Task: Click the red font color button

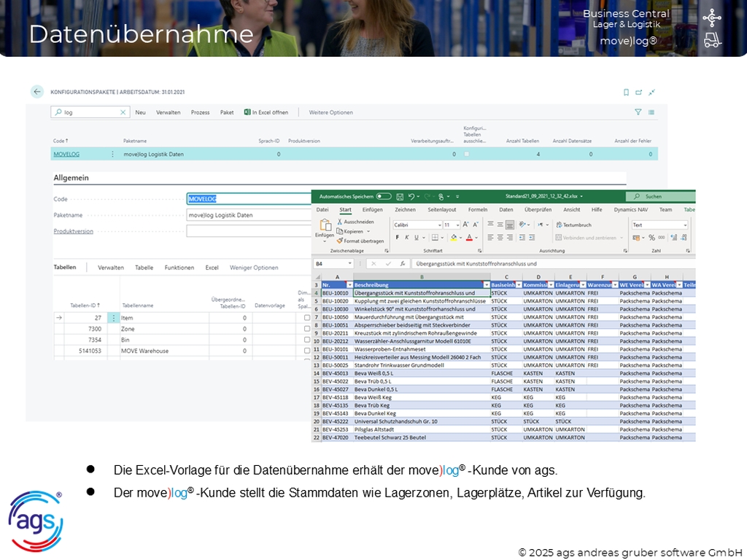Action: (469, 238)
